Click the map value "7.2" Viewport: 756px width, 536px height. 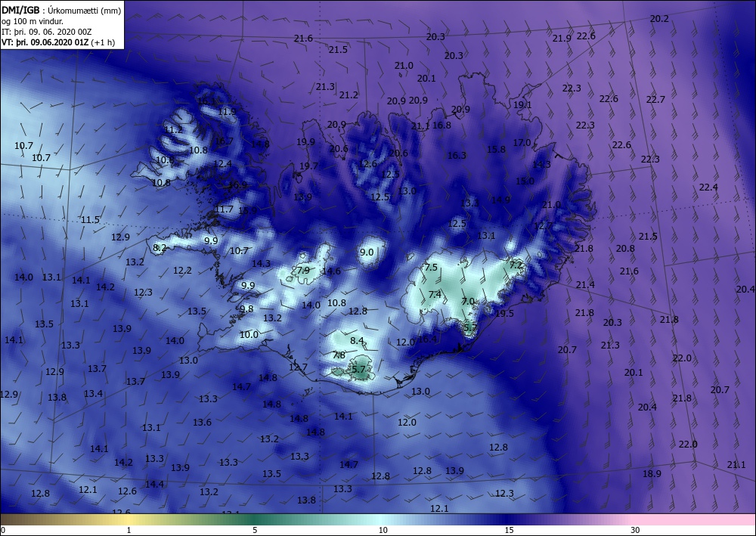pos(516,265)
